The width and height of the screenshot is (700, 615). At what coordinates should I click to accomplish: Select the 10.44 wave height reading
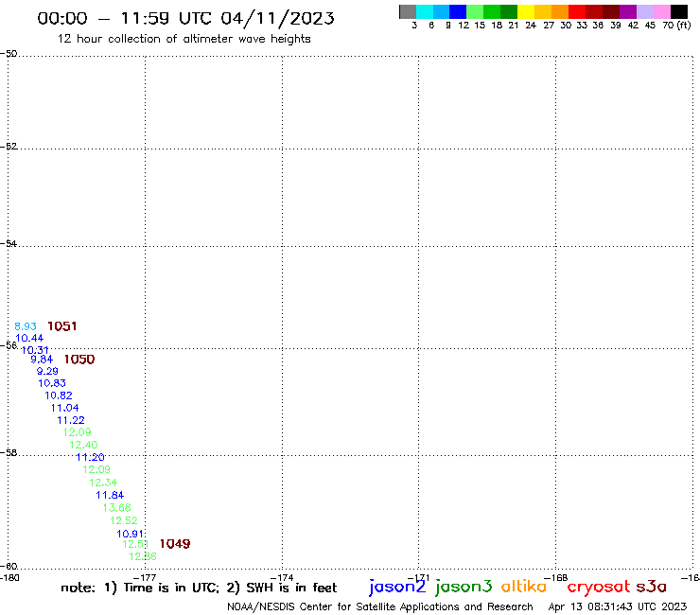click(29, 338)
